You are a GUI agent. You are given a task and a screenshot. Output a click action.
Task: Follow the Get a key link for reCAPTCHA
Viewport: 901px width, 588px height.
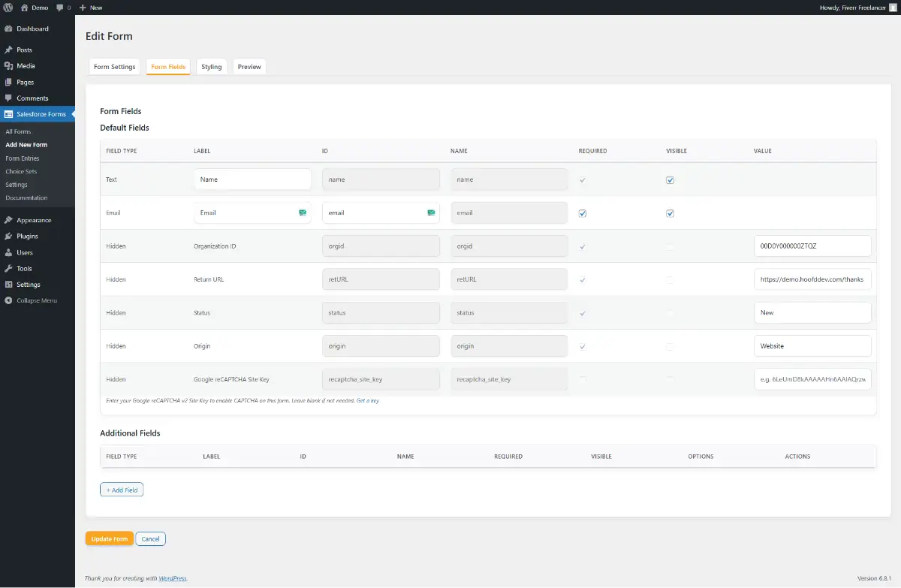368,400
